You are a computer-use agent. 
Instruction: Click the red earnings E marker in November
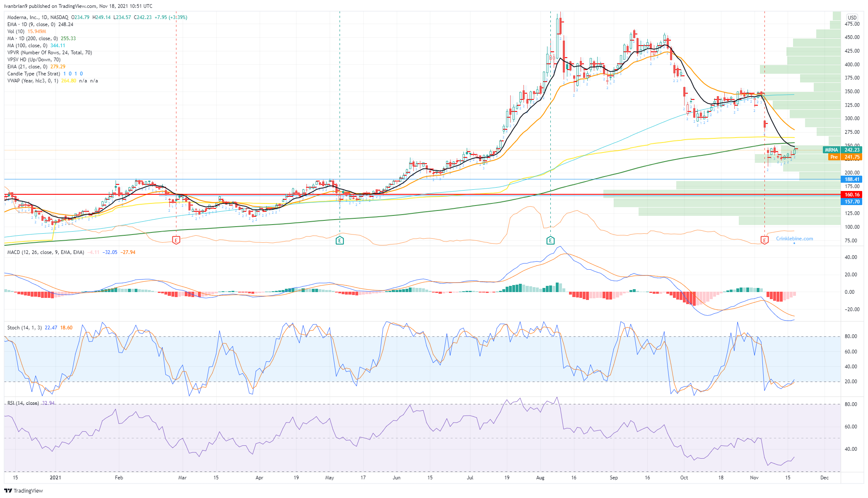tap(764, 240)
